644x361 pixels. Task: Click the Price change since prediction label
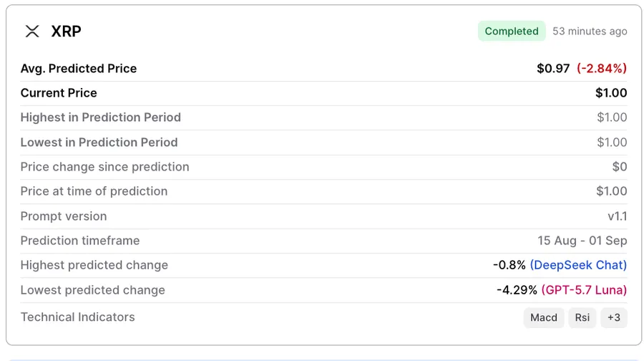pyautogui.click(x=104, y=167)
